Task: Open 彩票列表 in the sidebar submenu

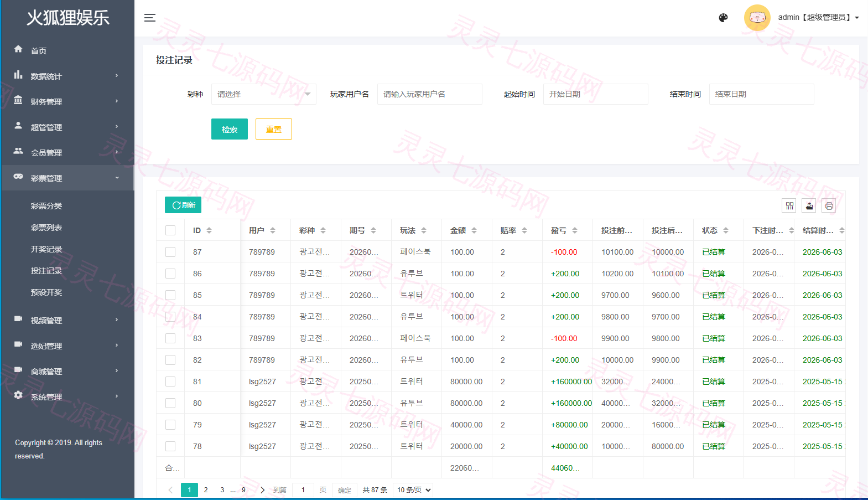Action: (46, 228)
